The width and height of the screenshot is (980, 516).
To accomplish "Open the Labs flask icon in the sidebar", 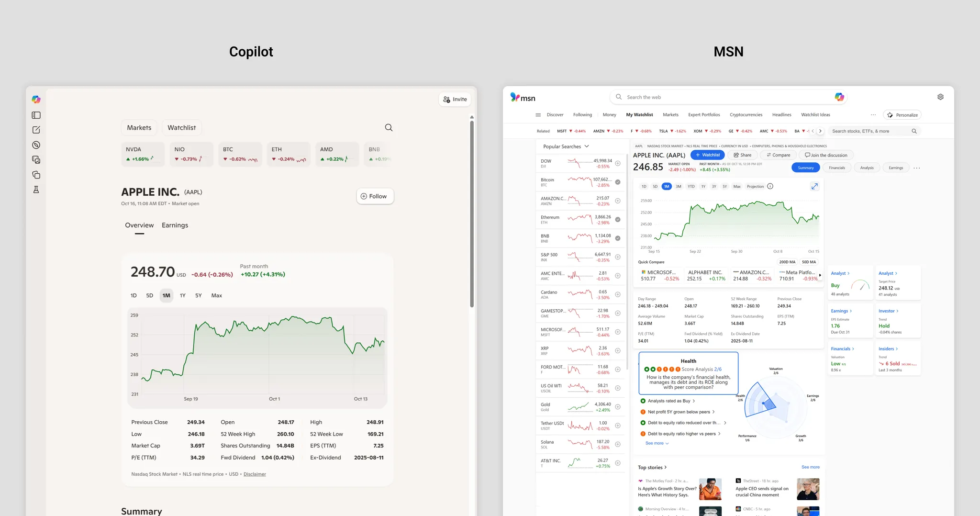I will coord(36,190).
